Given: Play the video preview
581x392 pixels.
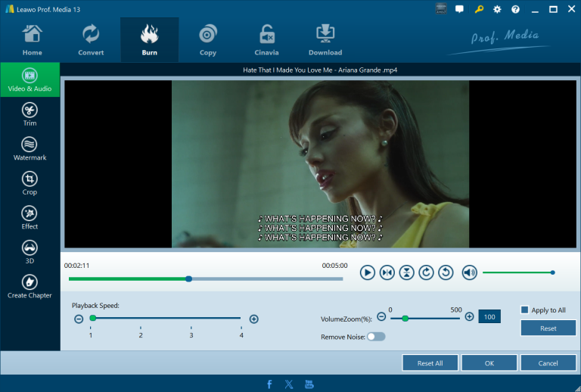Looking at the screenshot, I should click(367, 272).
